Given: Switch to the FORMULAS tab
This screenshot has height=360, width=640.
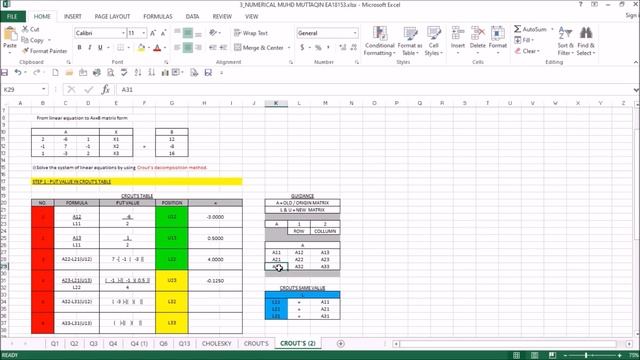Looking at the screenshot, I should click(158, 16).
